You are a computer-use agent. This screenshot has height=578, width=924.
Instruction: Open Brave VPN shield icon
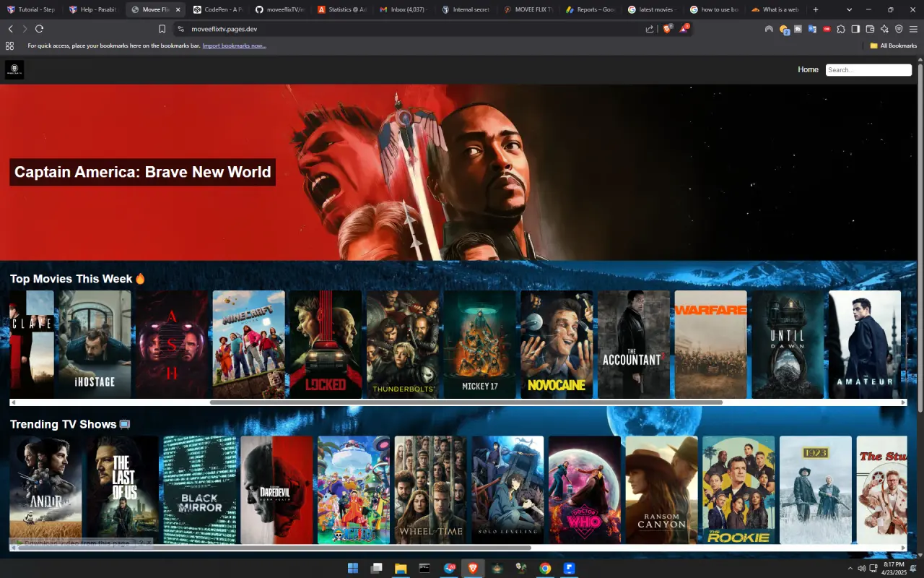click(899, 29)
